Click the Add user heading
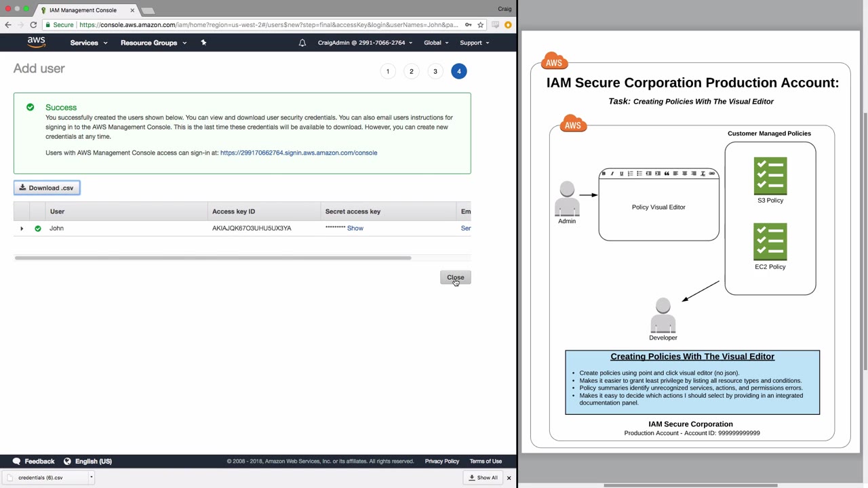 (x=39, y=68)
